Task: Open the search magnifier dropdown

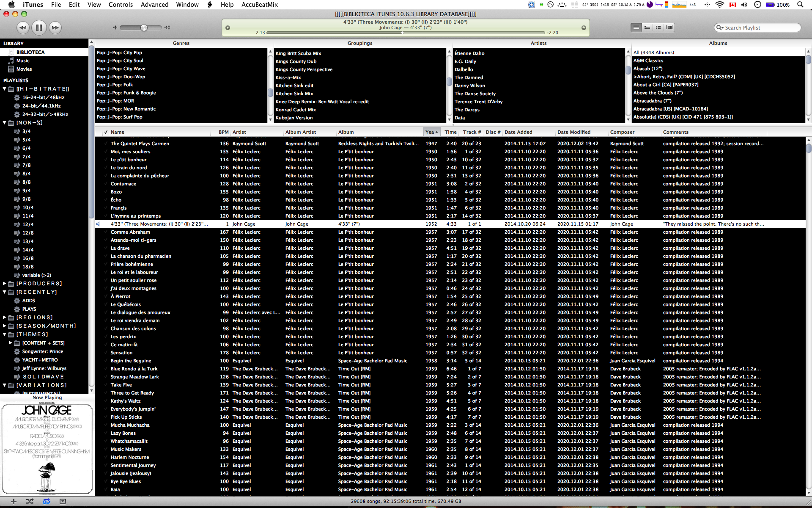Action: [720, 28]
